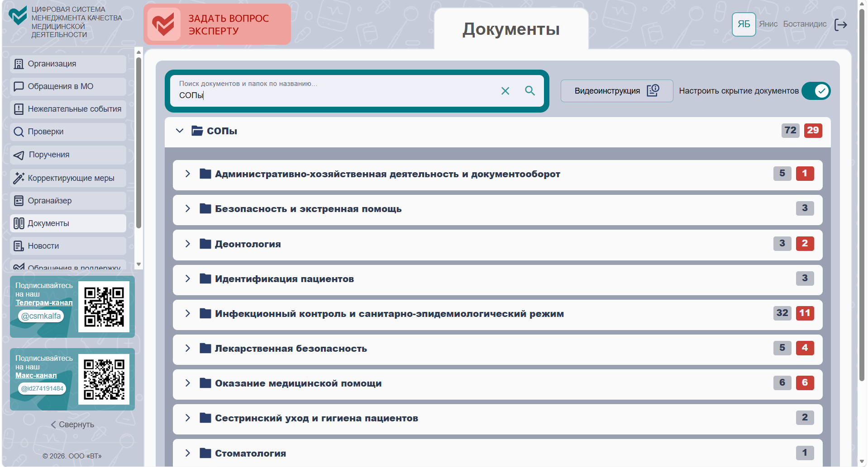Open Организация menu item
Screen dimensions: 868x467
click(x=68, y=64)
